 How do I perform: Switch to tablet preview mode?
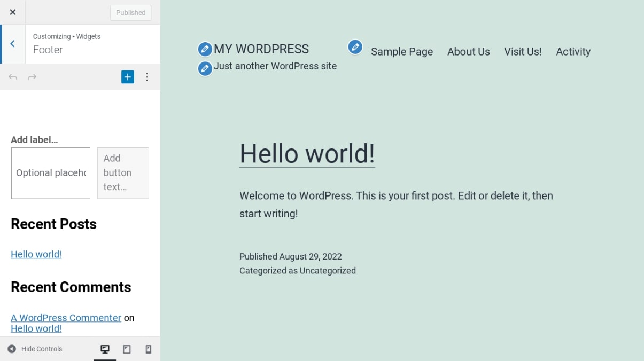[x=127, y=349]
